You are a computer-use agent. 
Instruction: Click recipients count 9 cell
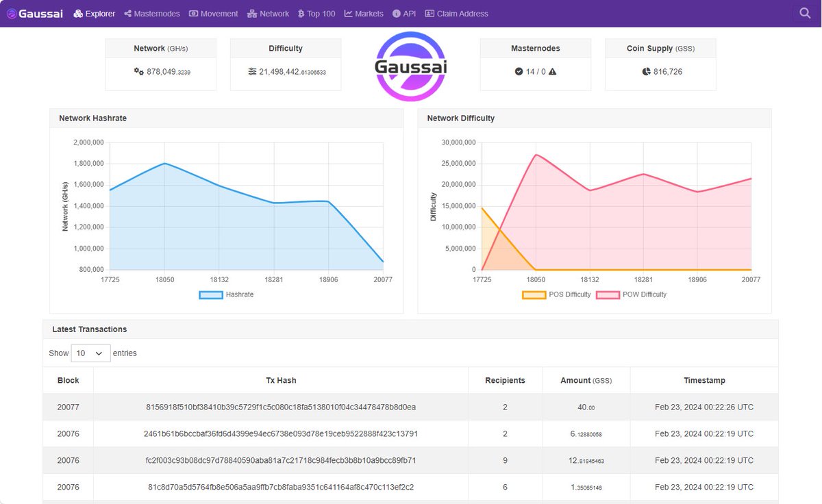[x=505, y=460]
